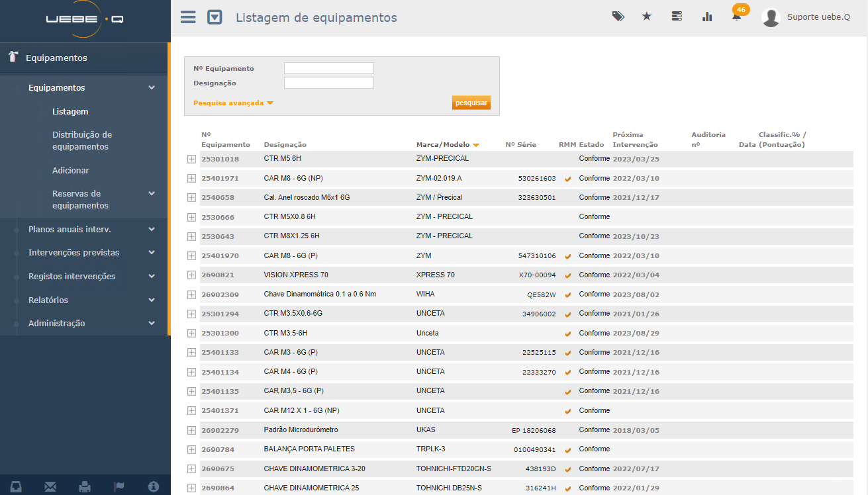Click the printer icon in bottom bar
The image size is (868, 495).
[x=85, y=486]
